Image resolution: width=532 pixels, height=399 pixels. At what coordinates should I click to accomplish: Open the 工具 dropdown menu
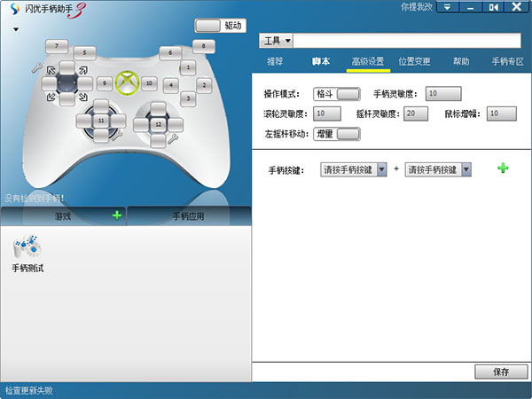[x=277, y=41]
